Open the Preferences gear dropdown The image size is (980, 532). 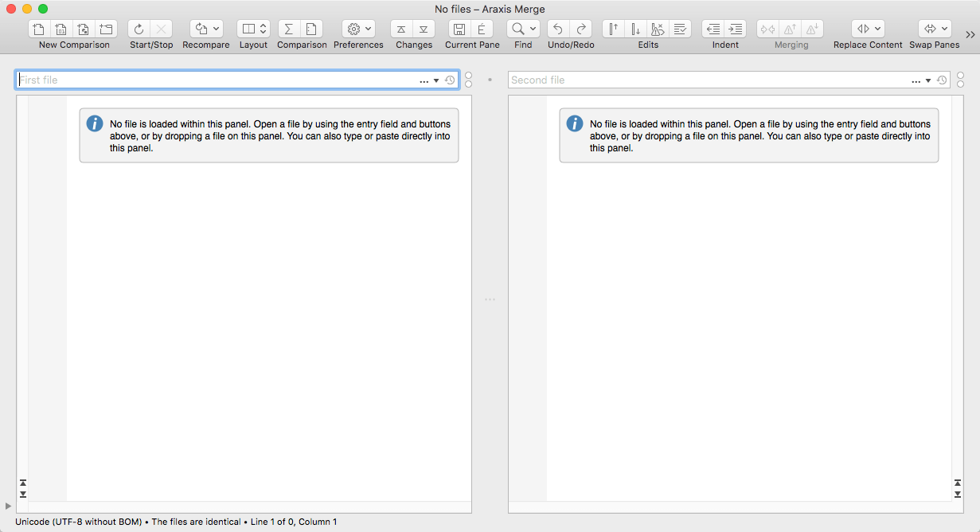click(x=359, y=29)
